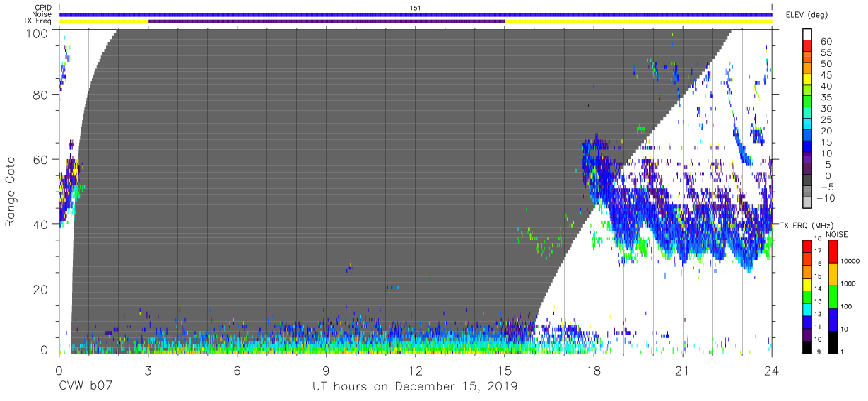Screen dimensions: 868x401
Task: Click the '9' value in the TX FRQ legend
Action: pyautogui.click(x=819, y=351)
